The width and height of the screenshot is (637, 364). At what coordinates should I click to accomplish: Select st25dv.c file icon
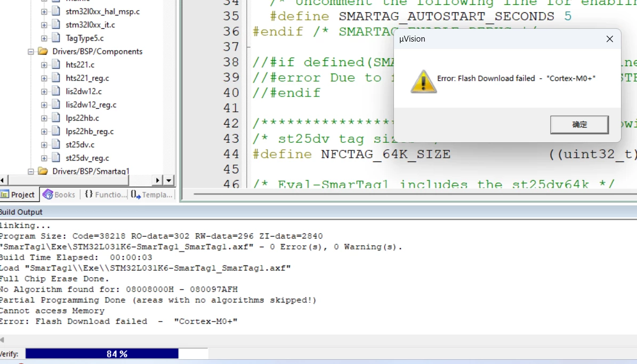[x=56, y=144]
